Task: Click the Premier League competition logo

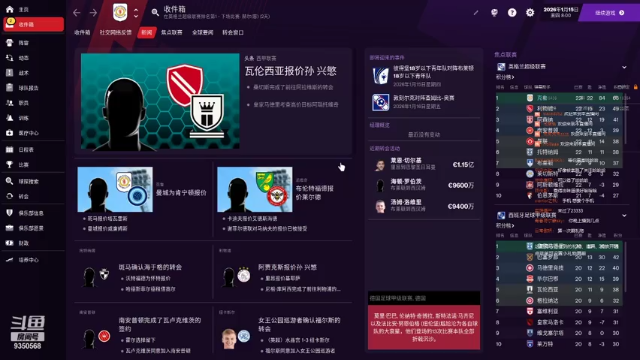Action: (x=501, y=67)
